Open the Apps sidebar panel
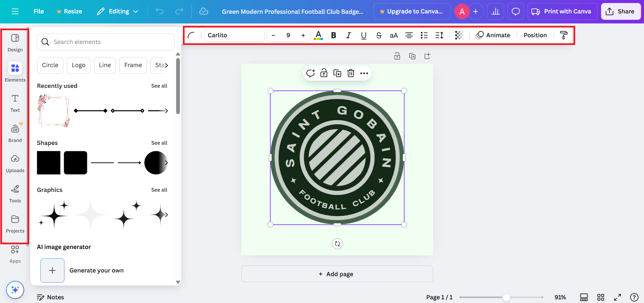The height and width of the screenshot is (303, 644). click(15, 254)
